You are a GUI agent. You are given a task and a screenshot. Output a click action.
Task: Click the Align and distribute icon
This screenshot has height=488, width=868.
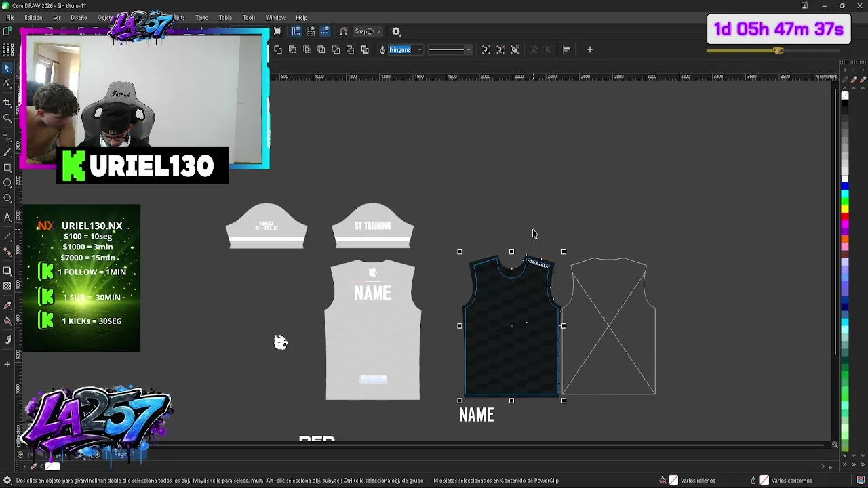(x=566, y=49)
